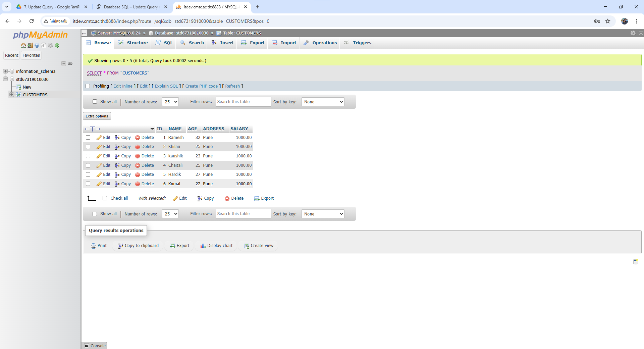Reload the navigation panel with green arrow
The height and width of the screenshot is (349, 644).
click(x=57, y=46)
